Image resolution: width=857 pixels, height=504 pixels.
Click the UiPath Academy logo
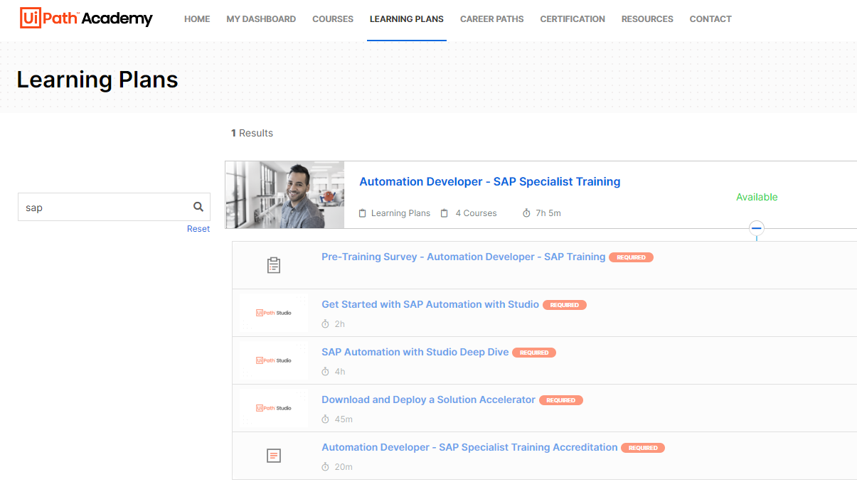click(x=86, y=18)
